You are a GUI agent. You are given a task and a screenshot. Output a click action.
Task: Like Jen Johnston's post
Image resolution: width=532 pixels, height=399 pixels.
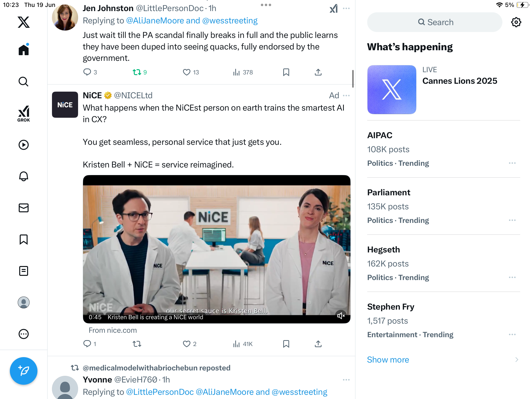[x=190, y=72]
